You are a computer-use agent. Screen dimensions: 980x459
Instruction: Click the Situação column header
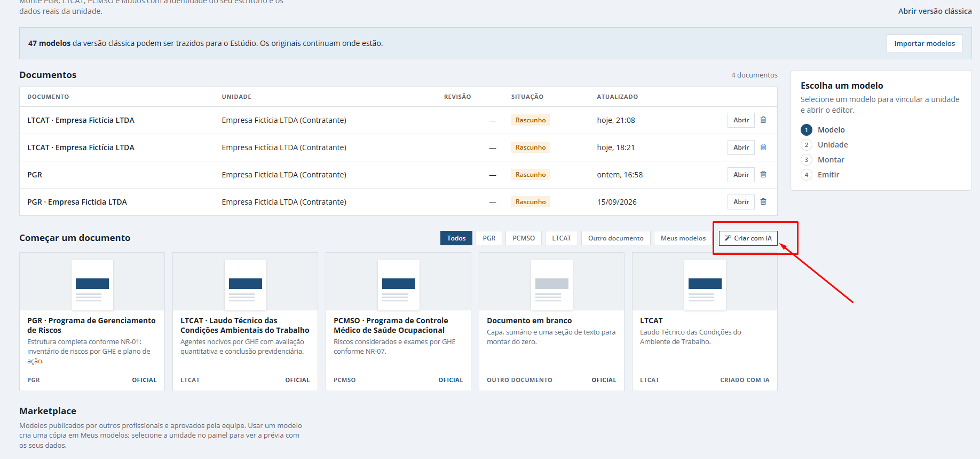click(x=527, y=97)
